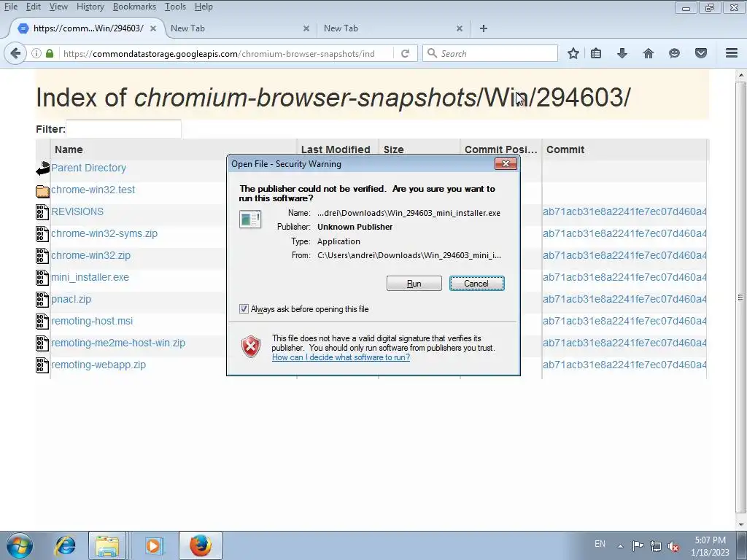Download remoting-me2me-host-win.zip

118,343
